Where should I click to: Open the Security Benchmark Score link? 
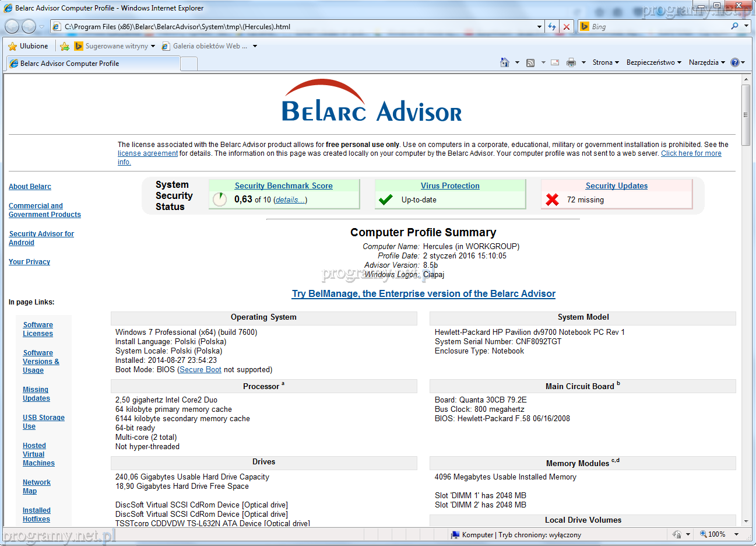pos(283,185)
